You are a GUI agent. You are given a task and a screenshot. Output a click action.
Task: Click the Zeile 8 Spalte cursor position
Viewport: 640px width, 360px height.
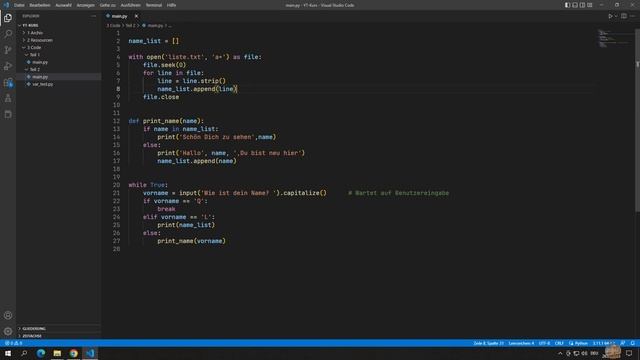(488, 343)
